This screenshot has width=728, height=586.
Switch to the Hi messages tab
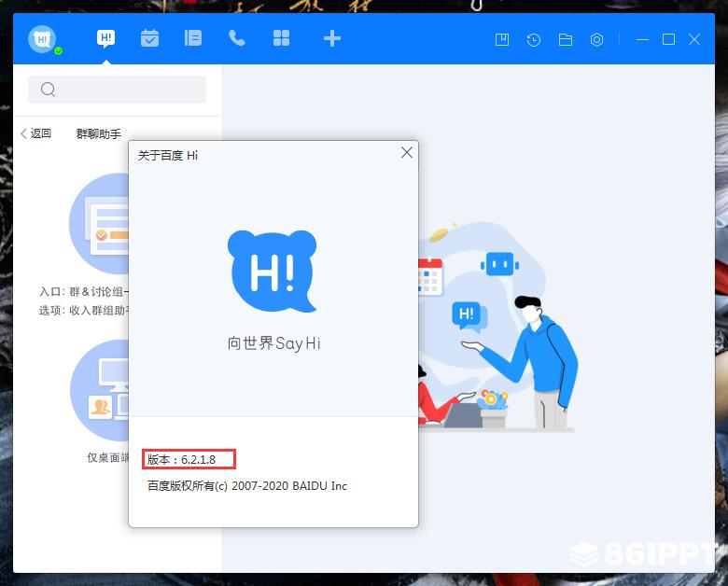tap(105, 38)
